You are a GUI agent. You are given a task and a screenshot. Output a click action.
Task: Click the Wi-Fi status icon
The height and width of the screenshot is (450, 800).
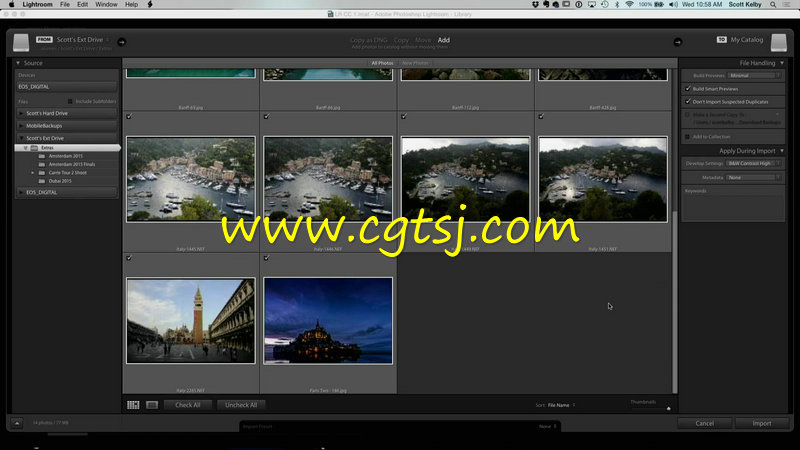pyautogui.click(x=630, y=4)
